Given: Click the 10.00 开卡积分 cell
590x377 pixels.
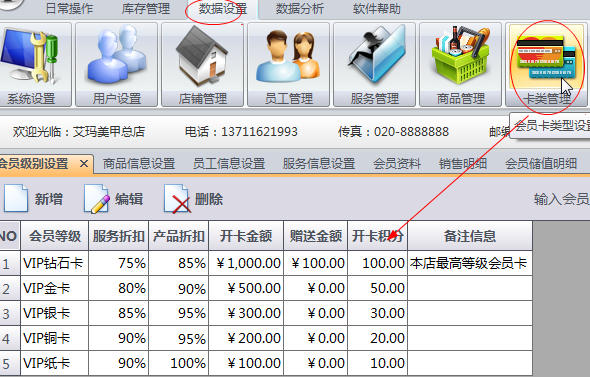Looking at the screenshot, I should tap(377, 363).
